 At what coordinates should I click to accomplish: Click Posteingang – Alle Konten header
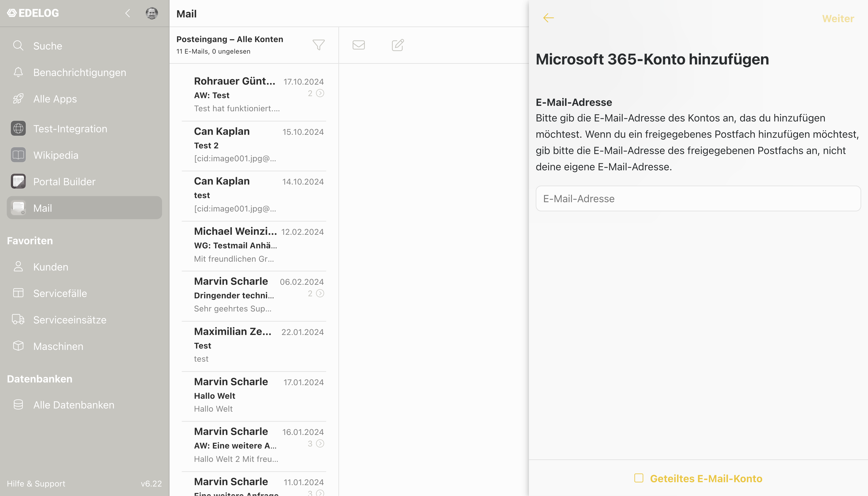(230, 39)
